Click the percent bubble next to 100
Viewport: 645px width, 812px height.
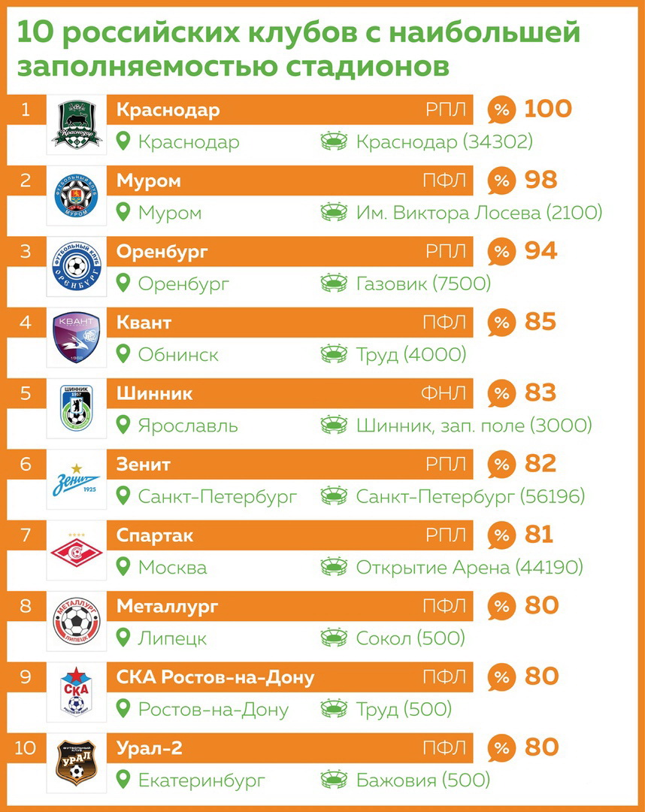coord(500,111)
